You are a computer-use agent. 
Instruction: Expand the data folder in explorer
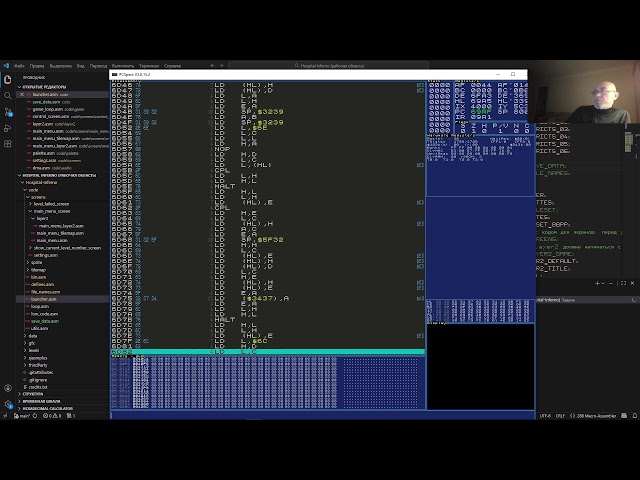click(33, 336)
